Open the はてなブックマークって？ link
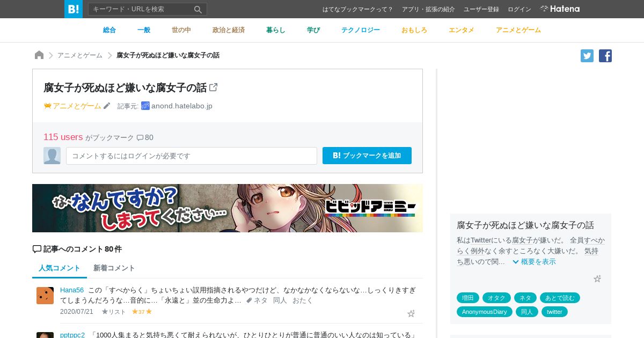 (358, 9)
